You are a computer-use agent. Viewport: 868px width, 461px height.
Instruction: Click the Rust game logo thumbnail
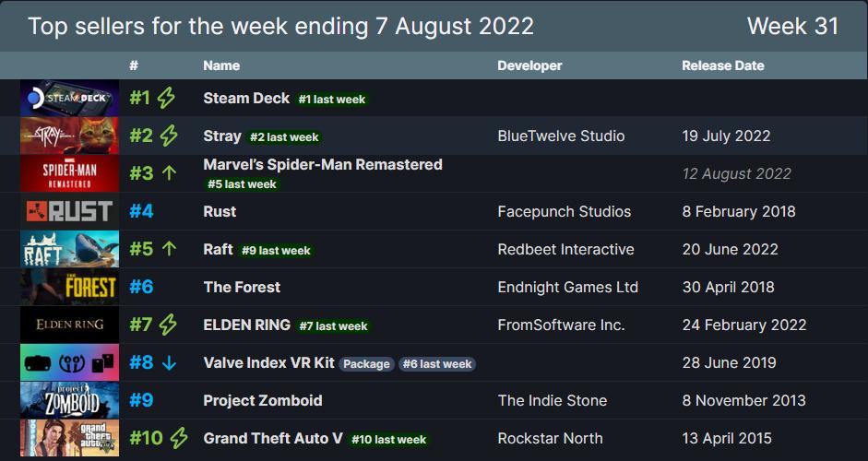point(69,211)
